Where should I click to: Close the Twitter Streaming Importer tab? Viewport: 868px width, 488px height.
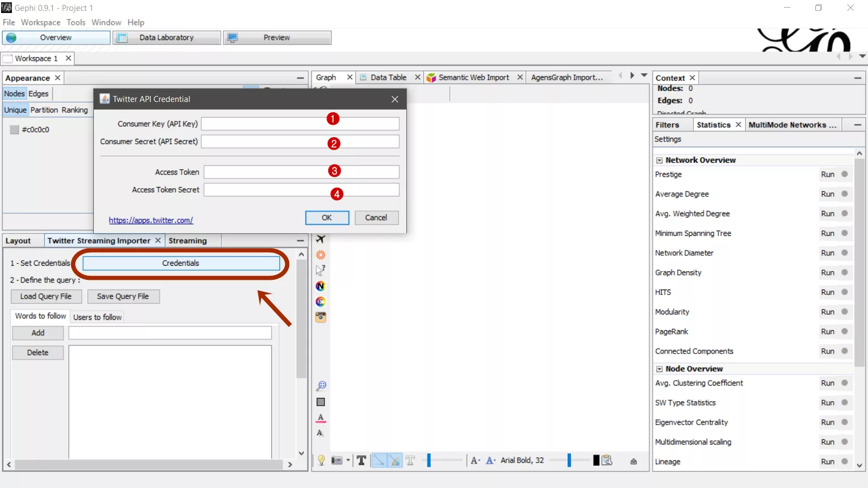158,240
